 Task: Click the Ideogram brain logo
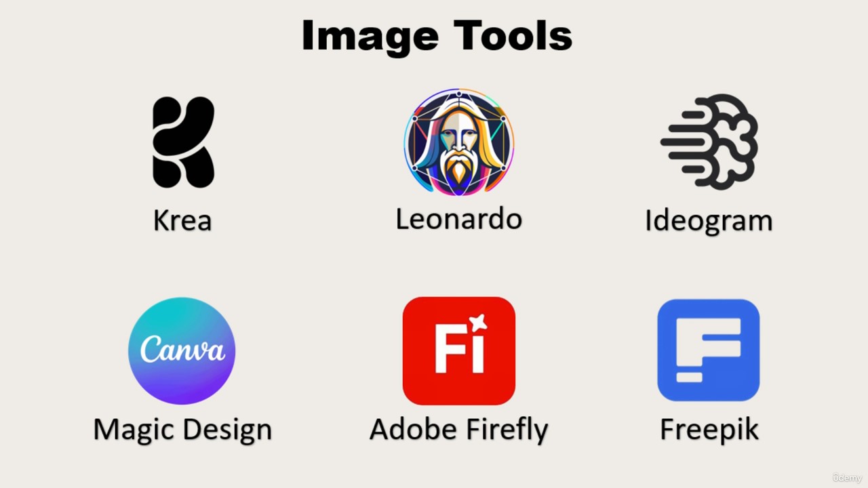[709, 142]
